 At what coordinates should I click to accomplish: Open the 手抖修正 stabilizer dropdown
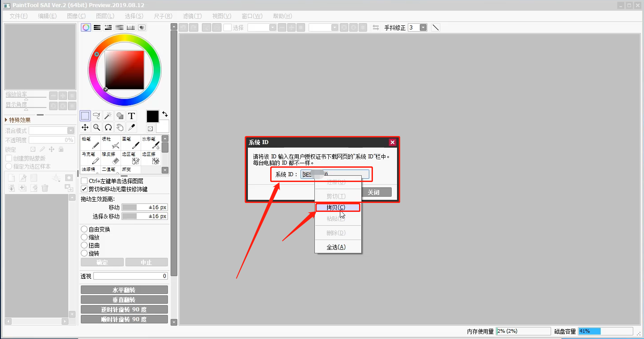coord(423,28)
